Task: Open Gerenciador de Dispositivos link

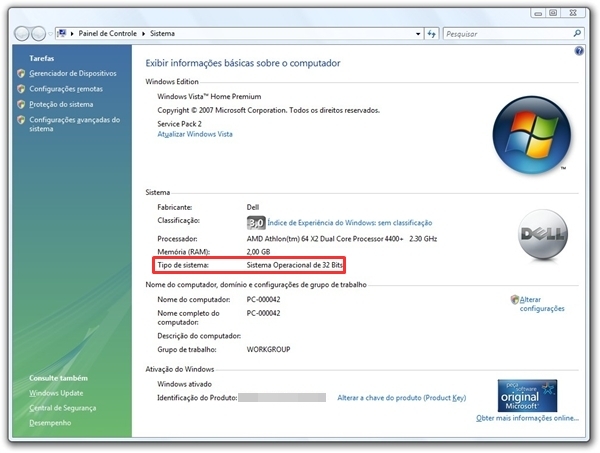Action: (x=73, y=73)
